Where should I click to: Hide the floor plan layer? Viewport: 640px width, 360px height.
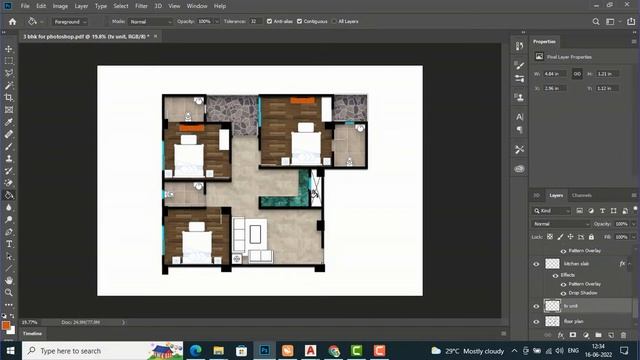coord(536,322)
